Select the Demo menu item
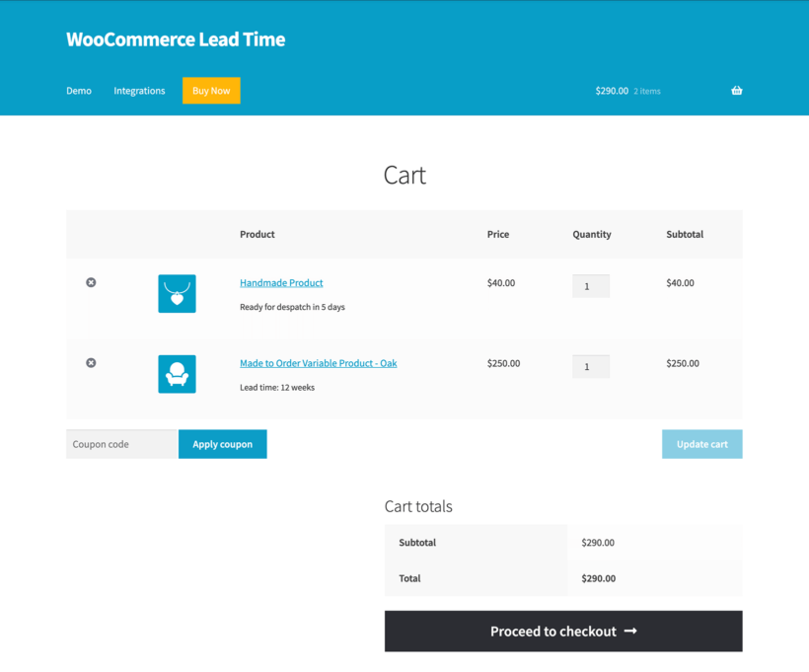The image size is (809, 672). pos(79,90)
